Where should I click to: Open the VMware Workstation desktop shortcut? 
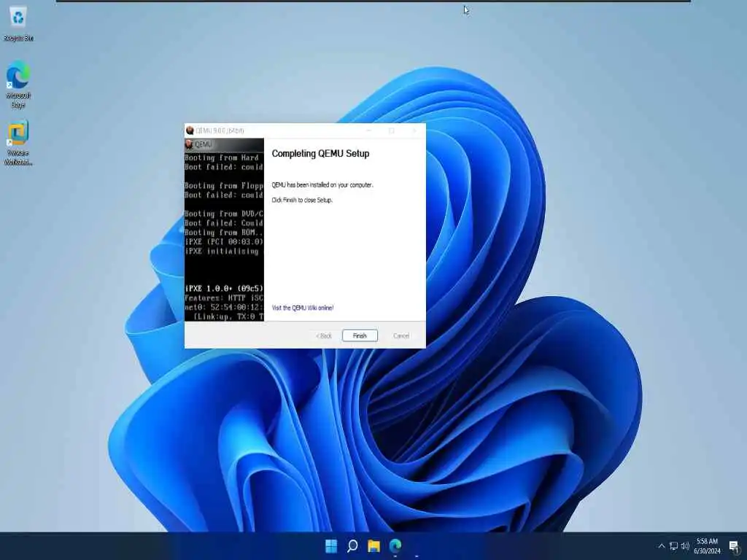18,142
